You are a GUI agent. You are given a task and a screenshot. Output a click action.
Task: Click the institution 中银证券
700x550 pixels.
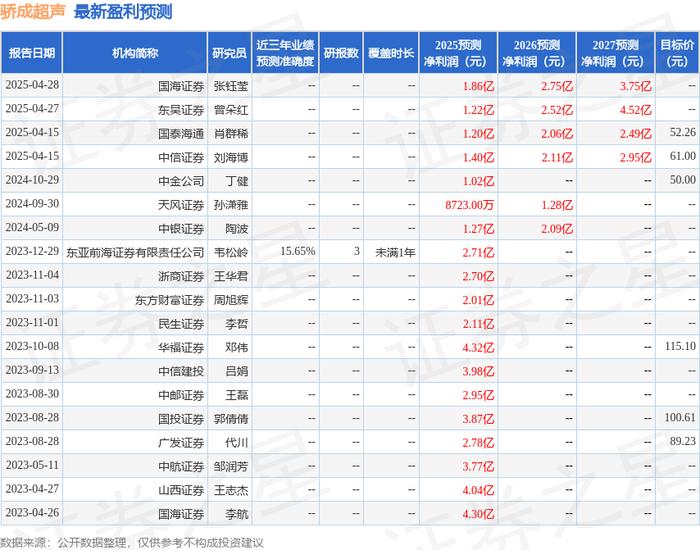tap(181, 229)
